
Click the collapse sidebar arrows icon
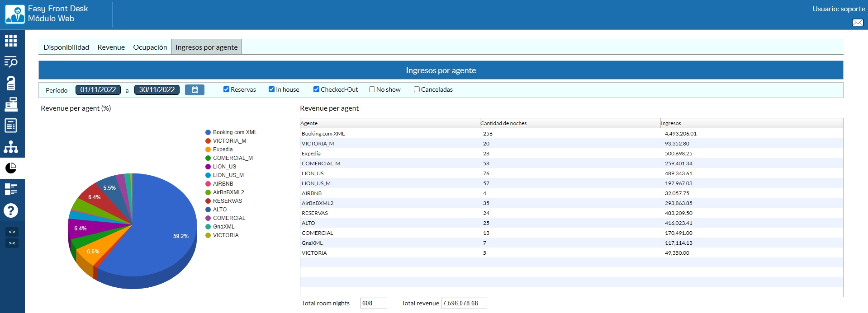(x=12, y=243)
